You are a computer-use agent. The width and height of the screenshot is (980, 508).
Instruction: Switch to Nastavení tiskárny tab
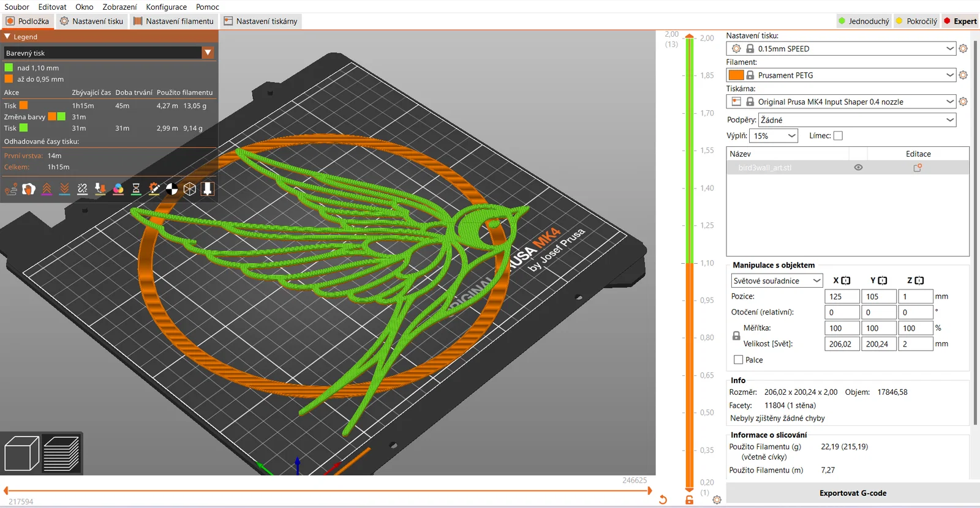click(x=260, y=21)
